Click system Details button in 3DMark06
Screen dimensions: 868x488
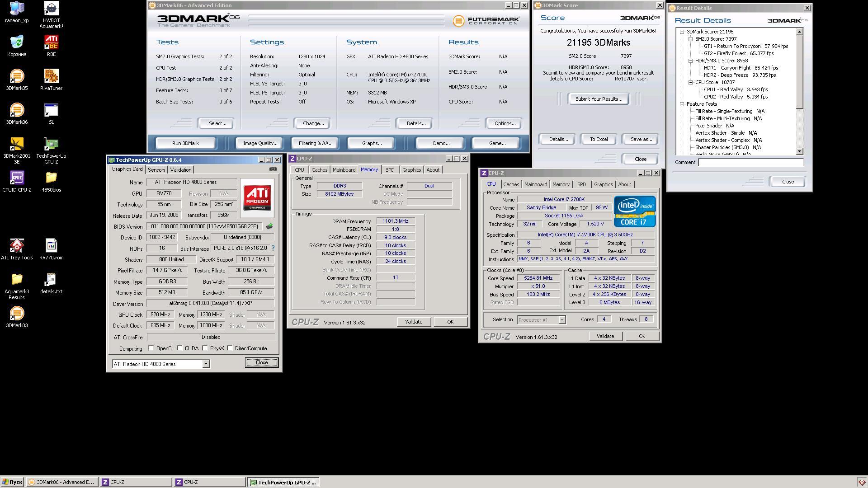415,123
